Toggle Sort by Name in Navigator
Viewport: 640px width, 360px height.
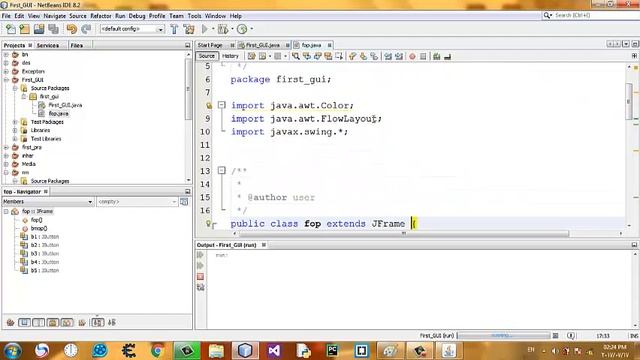(x=98, y=322)
